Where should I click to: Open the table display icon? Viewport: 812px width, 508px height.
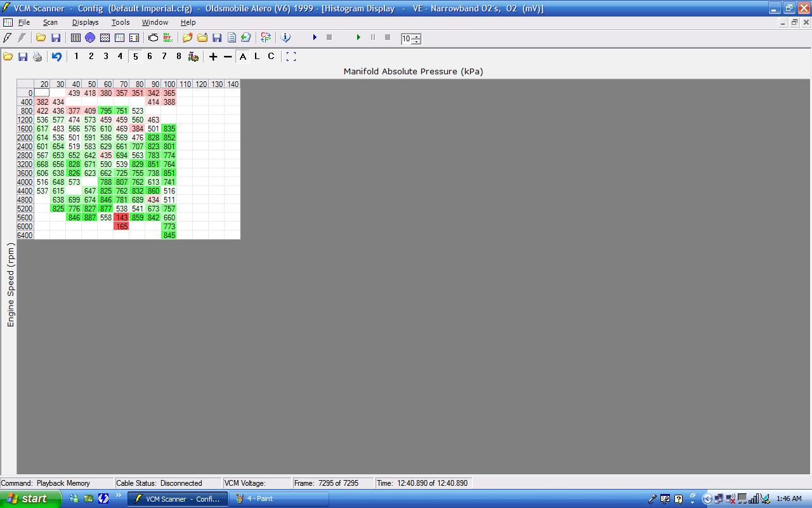75,38
